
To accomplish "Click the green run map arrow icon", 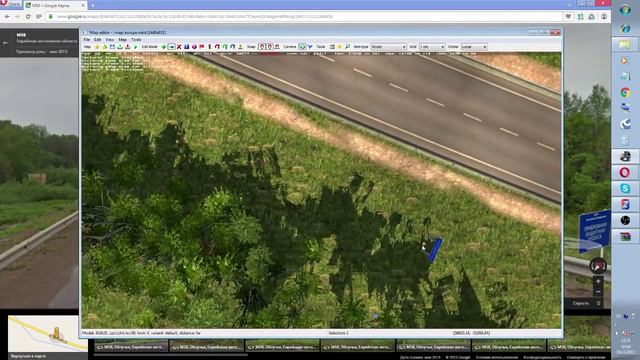I will (x=135, y=47).
